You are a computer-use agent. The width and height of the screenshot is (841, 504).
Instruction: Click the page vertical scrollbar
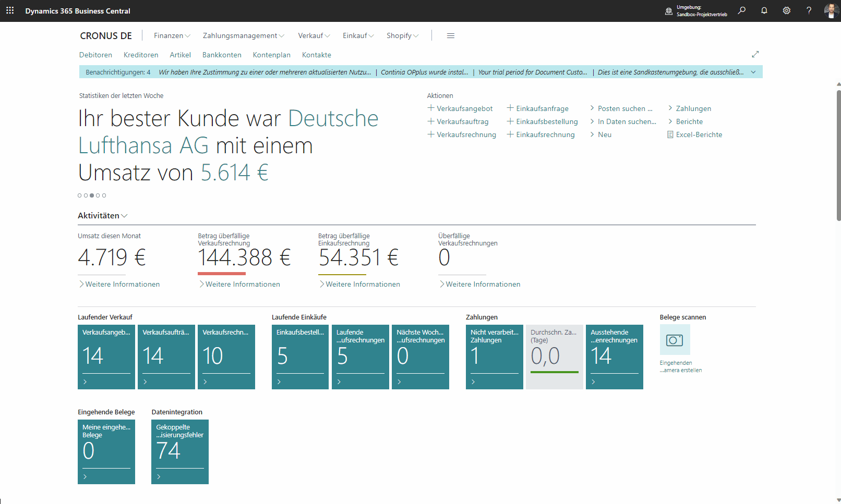tap(838, 155)
